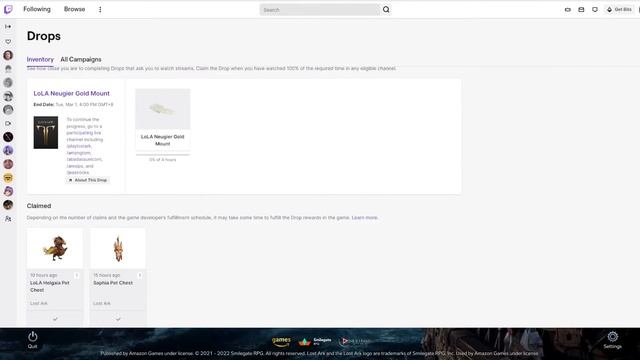Click the About This Drop button
The height and width of the screenshot is (360, 640).
click(88, 180)
